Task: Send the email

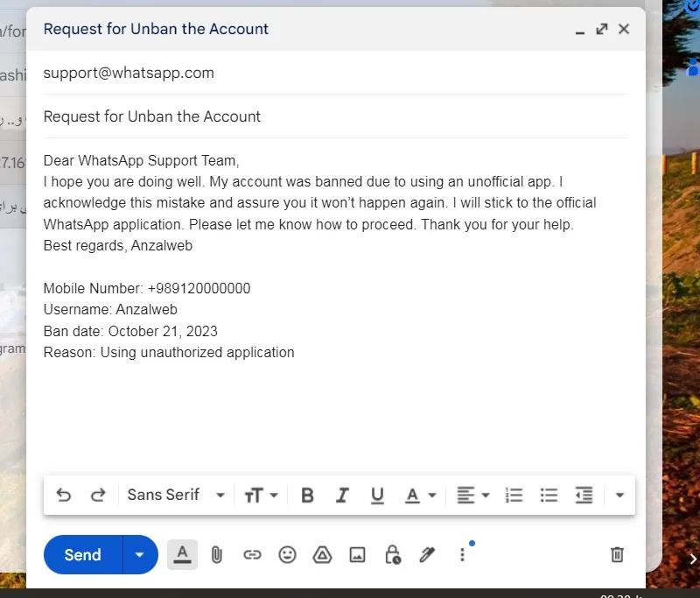Action: 82,555
